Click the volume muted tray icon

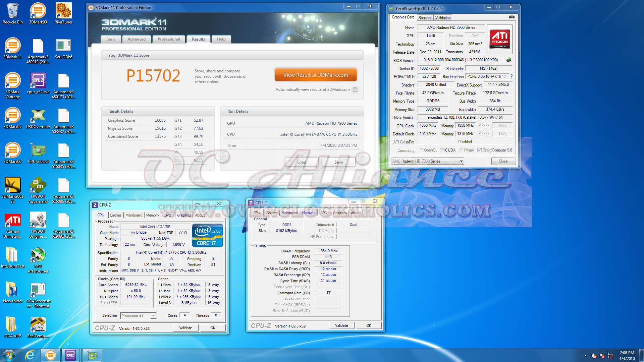594,356
